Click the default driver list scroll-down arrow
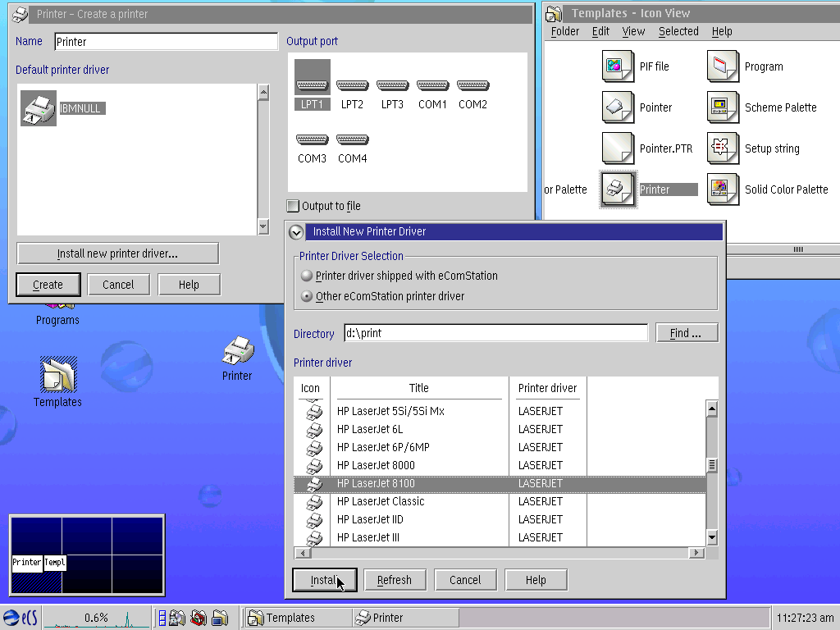 click(x=263, y=226)
